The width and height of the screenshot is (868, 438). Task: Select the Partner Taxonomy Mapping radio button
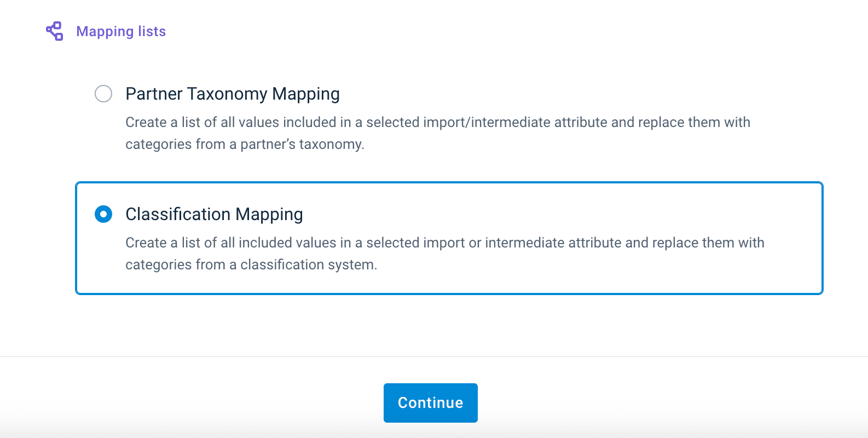(103, 94)
